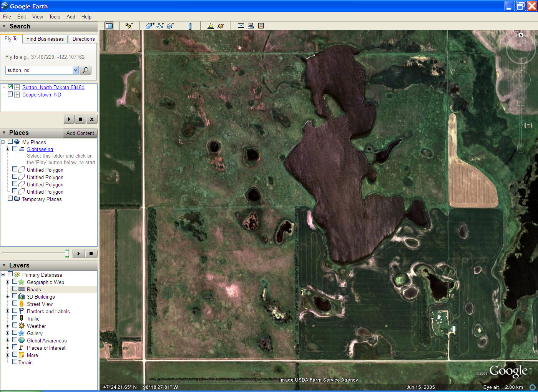Open the View menu
538x392 pixels.
(x=38, y=17)
